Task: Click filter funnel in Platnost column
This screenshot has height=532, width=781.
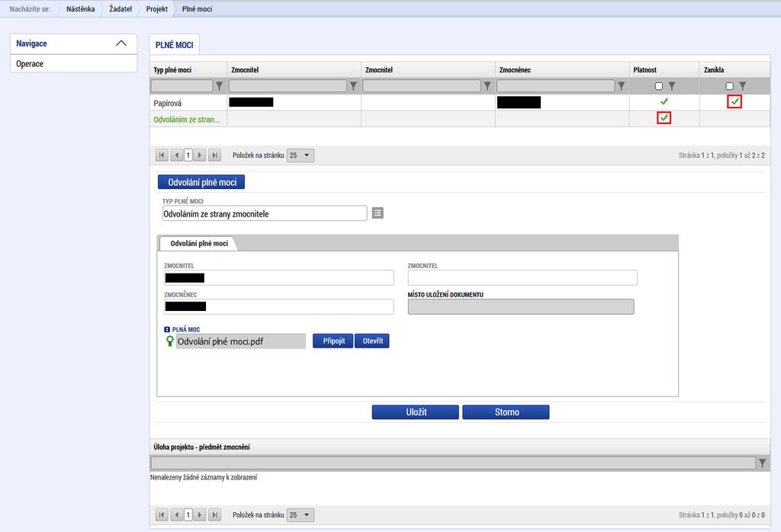Action: point(672,86)
